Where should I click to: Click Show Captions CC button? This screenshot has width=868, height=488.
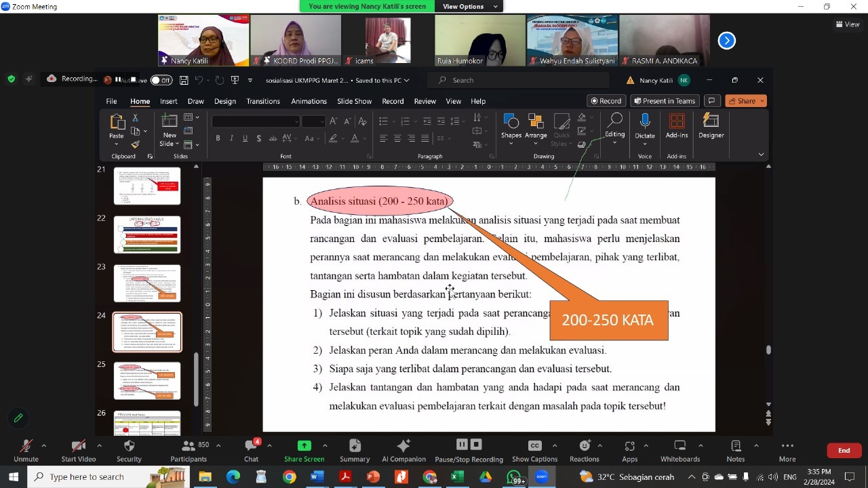point(535,451)
